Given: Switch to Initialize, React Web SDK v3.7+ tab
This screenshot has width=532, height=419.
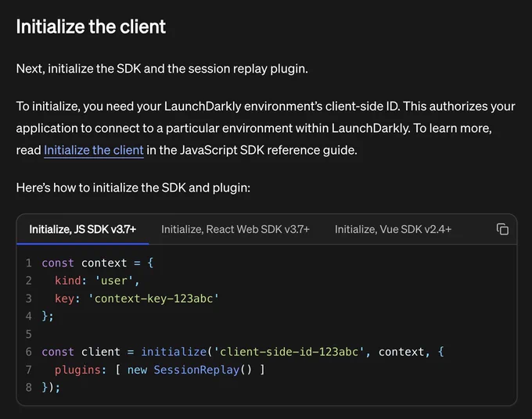Looking at the screenshot, I should point(235,230).
